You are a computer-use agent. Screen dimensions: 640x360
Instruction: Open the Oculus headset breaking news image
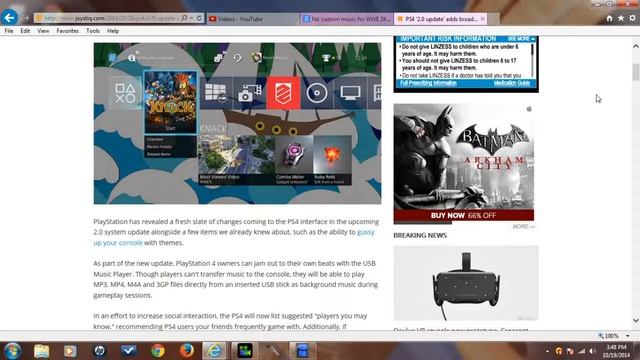click(466, 283)
